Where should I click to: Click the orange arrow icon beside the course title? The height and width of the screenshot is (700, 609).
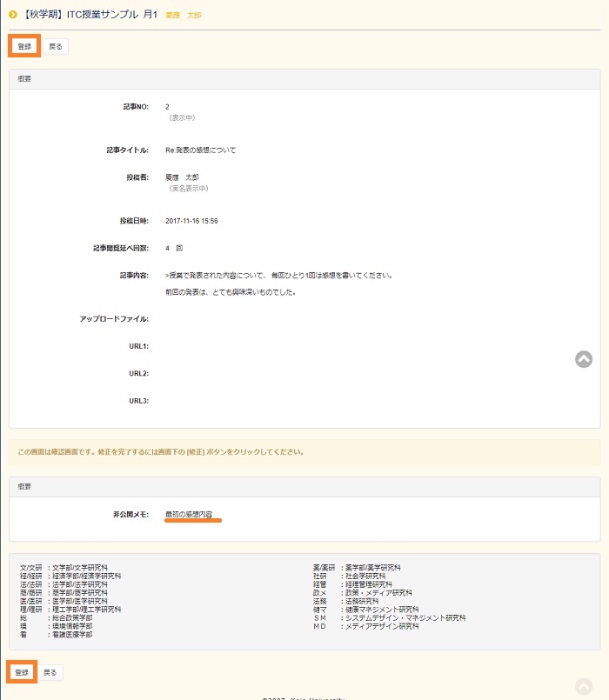click(x=13, y=13)
